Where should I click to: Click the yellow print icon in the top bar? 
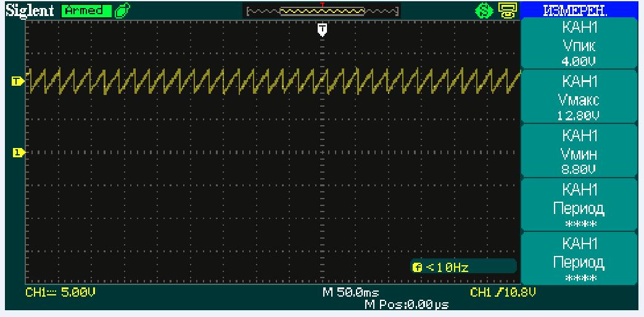pos(507,10)
